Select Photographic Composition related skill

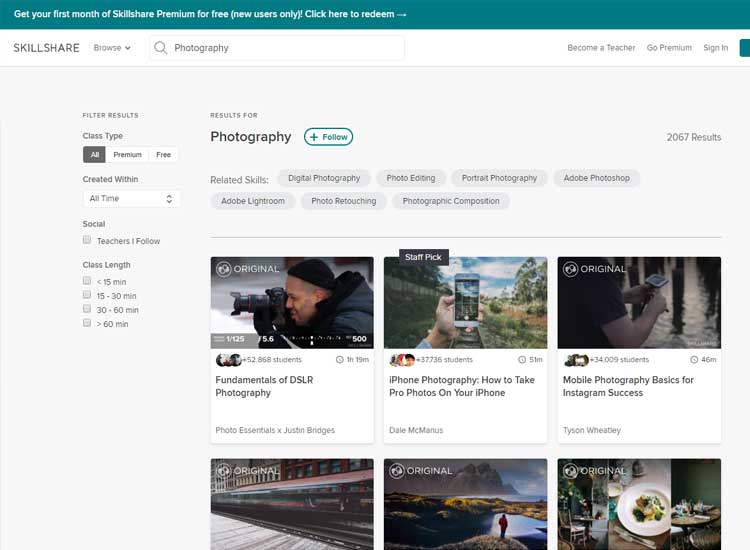coord(451,201)
